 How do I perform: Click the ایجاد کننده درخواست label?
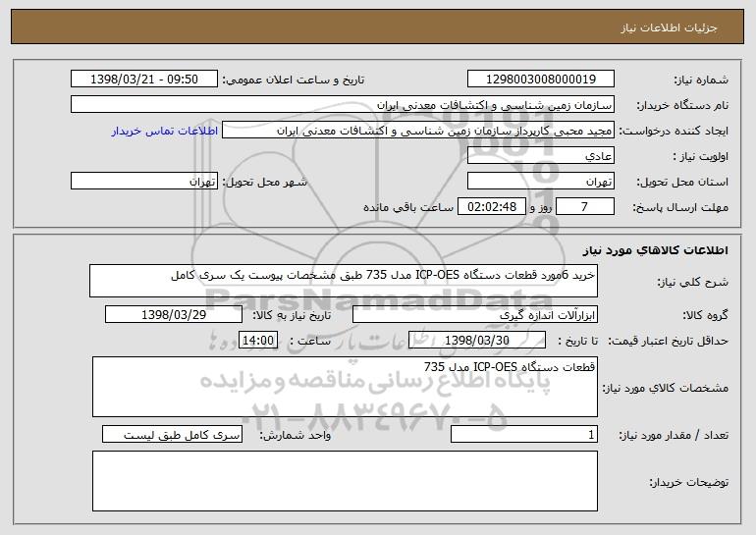click(674, 132)
